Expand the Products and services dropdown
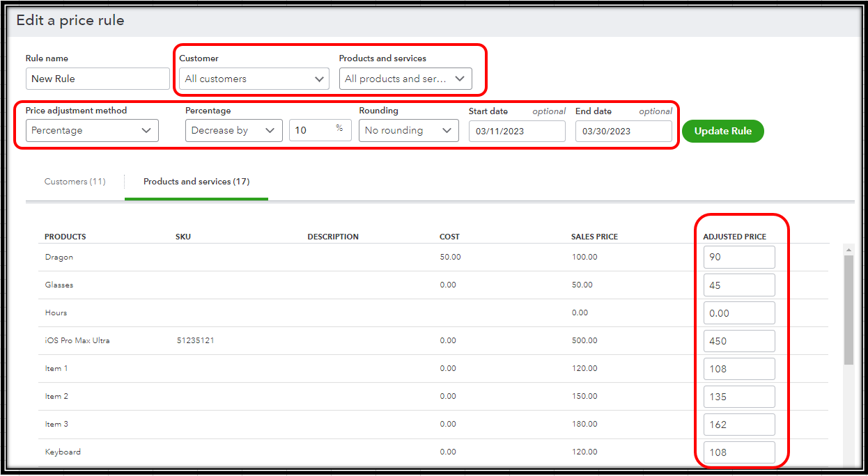The width and height of the screenshot is (868, 476). point(405,79)
